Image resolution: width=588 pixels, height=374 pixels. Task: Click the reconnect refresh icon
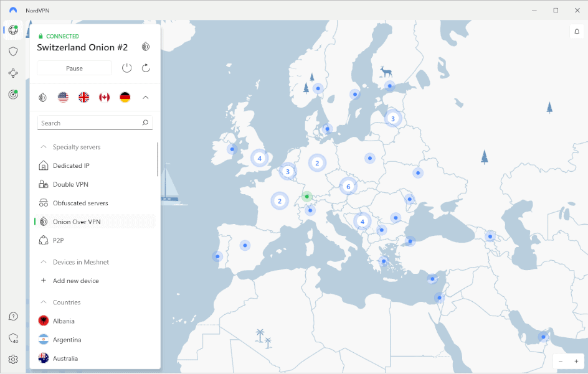pos(146,68)
